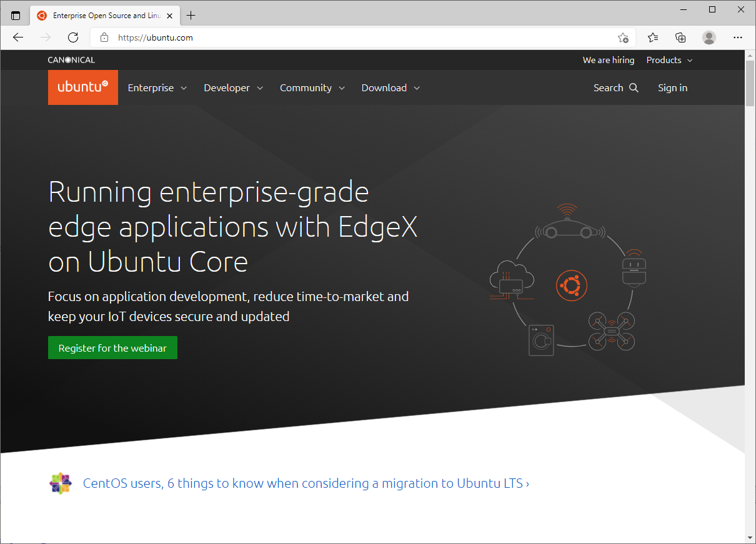Screen dimensions: 756x544
Task: Click the user profile avatar icon
Action: (709, 37)
